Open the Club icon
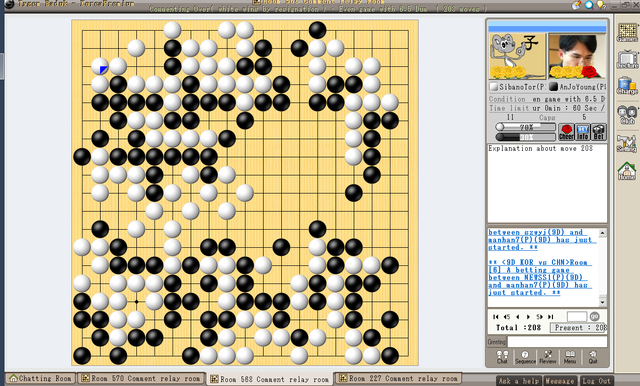 [x=627, y=114]
